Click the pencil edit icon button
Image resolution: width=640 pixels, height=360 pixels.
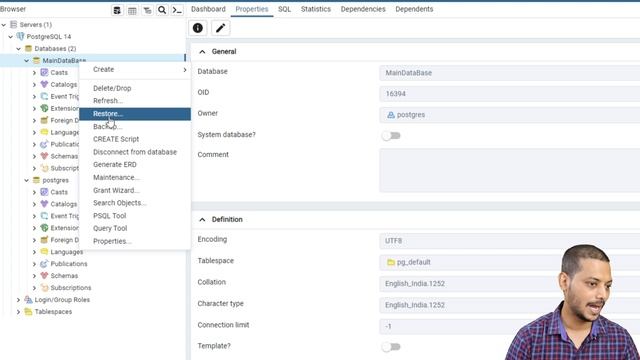coord(220,28)
